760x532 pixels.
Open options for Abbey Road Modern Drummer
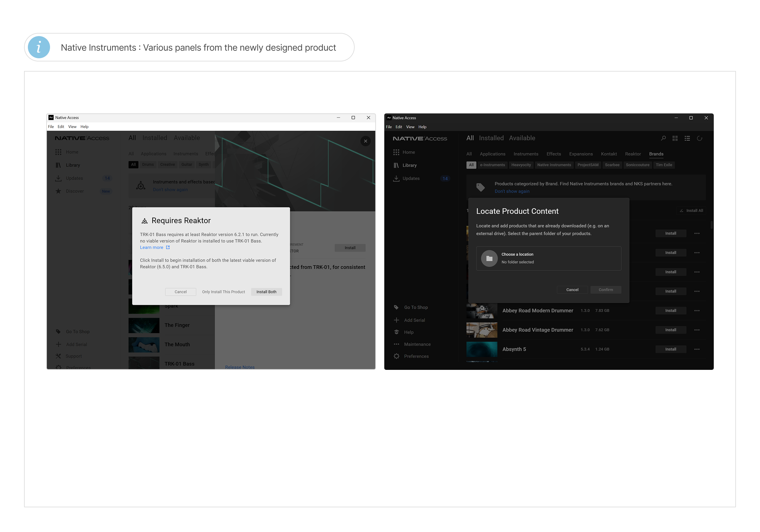coord(697,310)
